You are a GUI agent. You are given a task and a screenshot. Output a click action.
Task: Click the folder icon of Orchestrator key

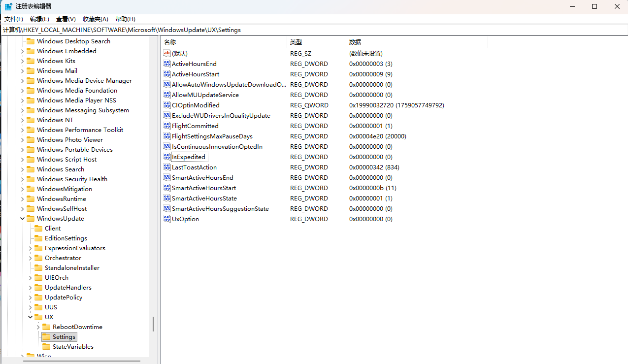coord(38,258)
